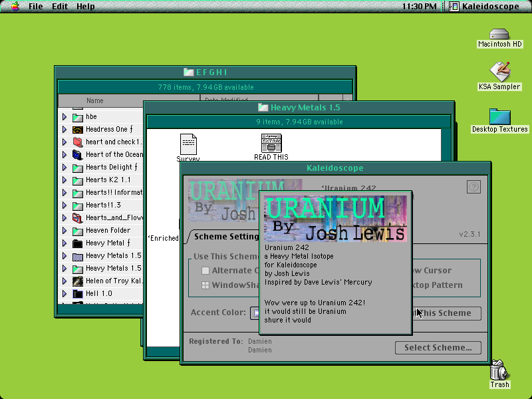This screenshot has height=399, width=532.
Task: Select the READ THIS file icon
Action: 271,143
